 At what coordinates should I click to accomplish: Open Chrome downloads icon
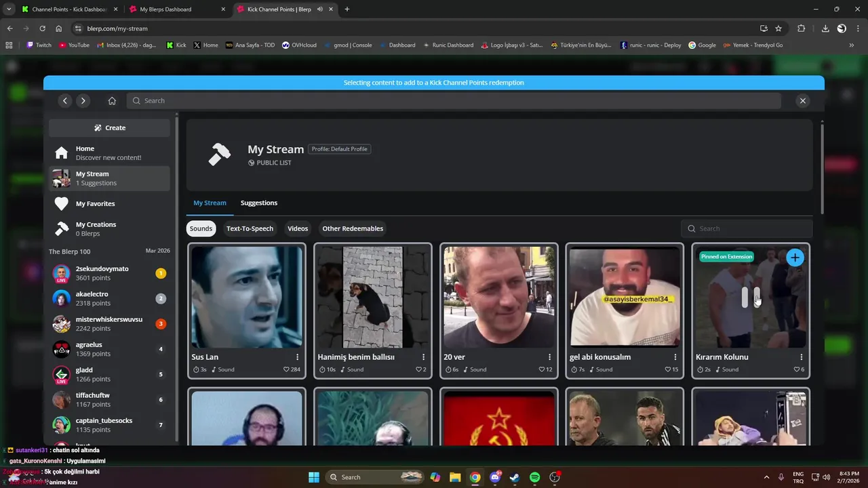[825, 28]
